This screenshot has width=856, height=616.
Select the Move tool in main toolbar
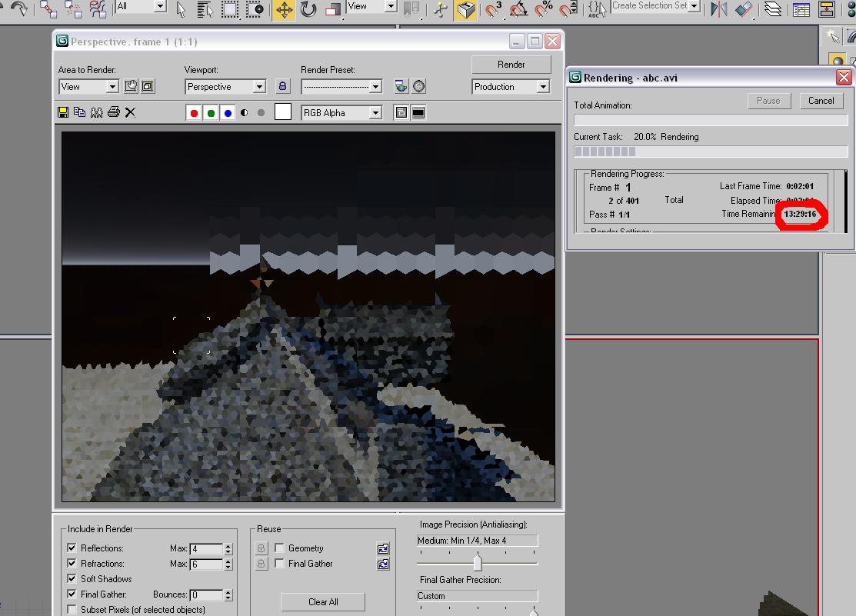(284, 9)
